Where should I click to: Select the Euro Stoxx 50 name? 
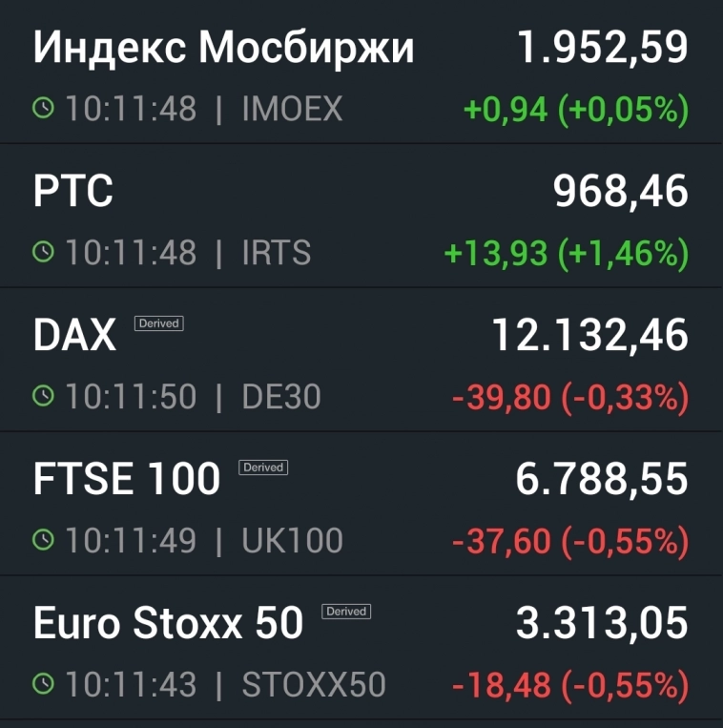168,624
